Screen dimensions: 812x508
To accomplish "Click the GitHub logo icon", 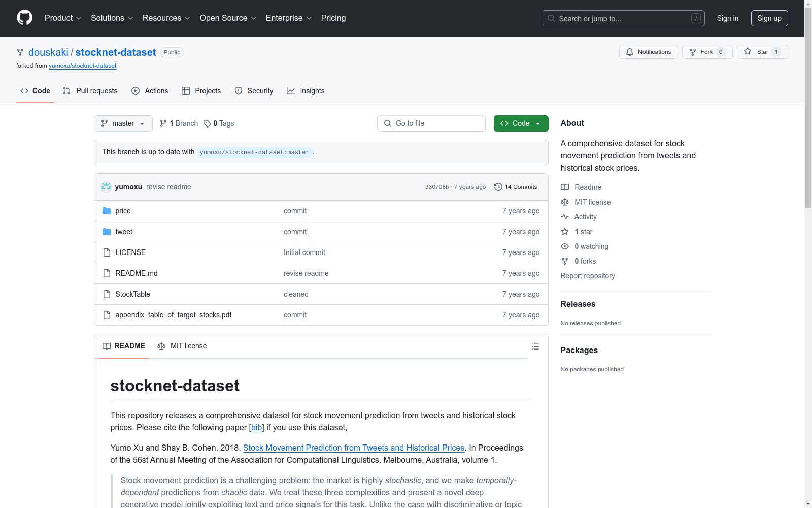I will [24, 18].
